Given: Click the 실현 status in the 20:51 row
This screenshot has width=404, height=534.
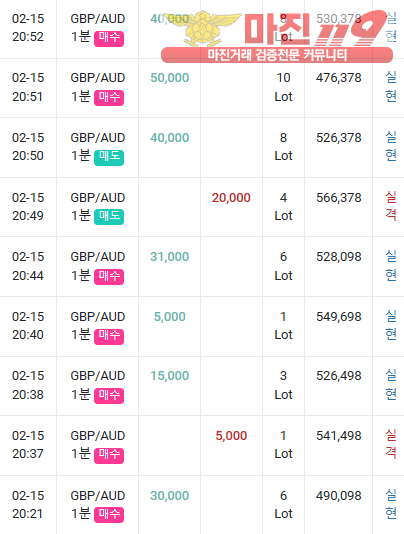Looking at the screenshot, I should [391, 87].
